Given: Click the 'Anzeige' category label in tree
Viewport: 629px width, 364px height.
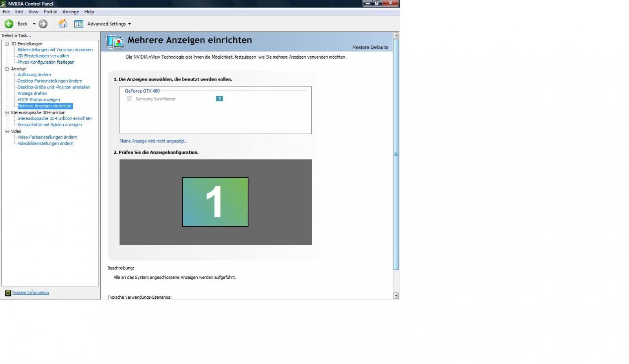Looking at the screenshot, I should pyautogui.click(x=18, y=69).
